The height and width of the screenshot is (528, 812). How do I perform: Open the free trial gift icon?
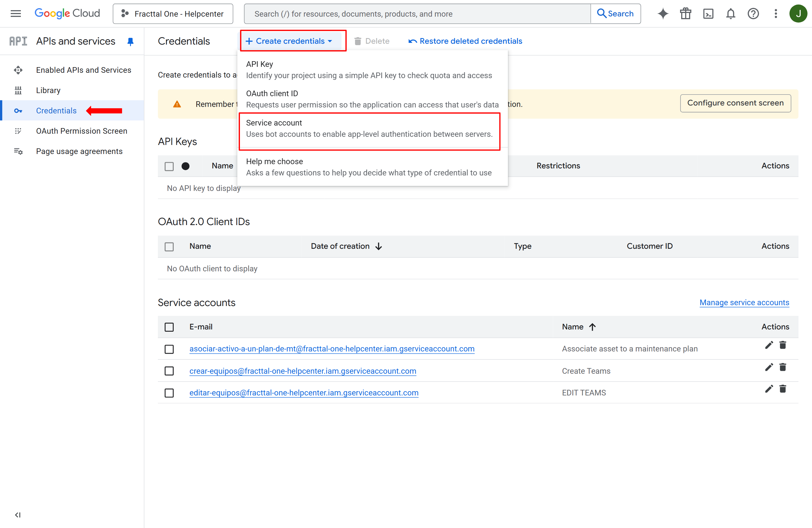point(685,14)
